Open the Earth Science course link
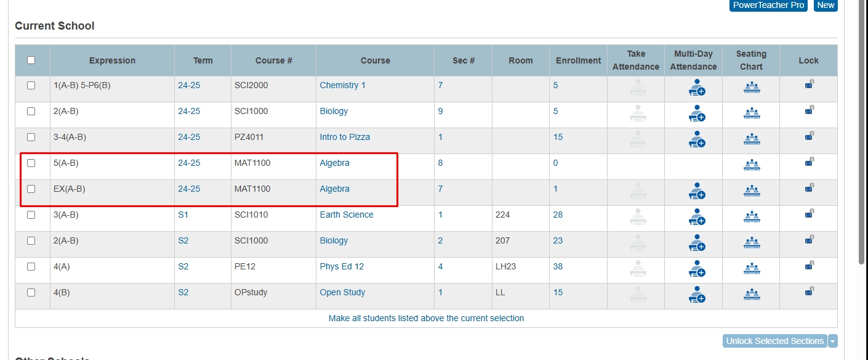868x360 pixels. click(347, 215)
